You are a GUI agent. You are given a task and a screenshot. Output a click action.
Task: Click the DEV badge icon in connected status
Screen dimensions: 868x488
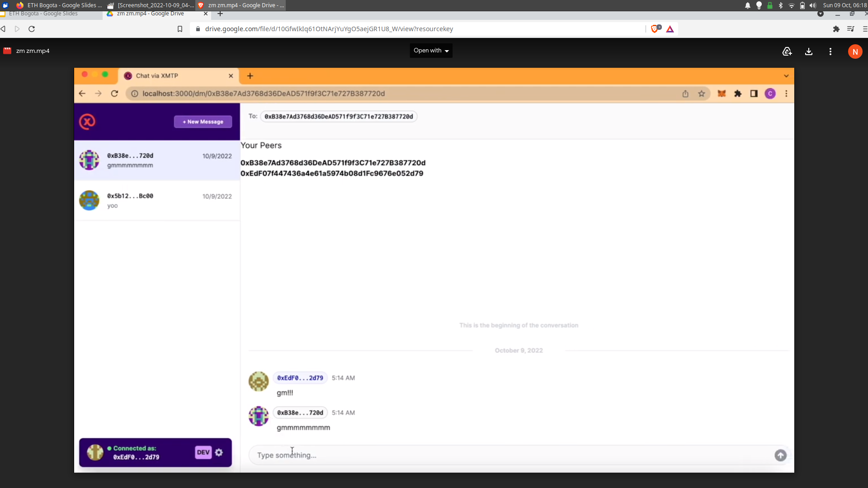203,452
